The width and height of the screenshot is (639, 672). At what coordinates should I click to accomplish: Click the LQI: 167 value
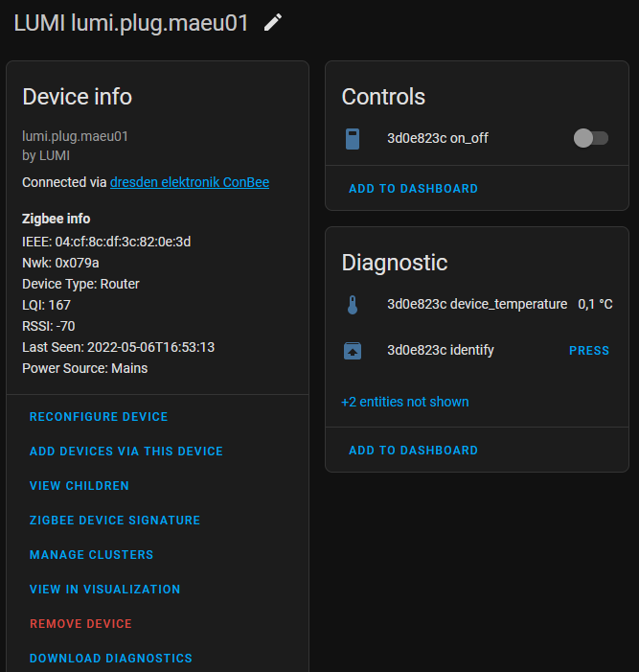46,305
